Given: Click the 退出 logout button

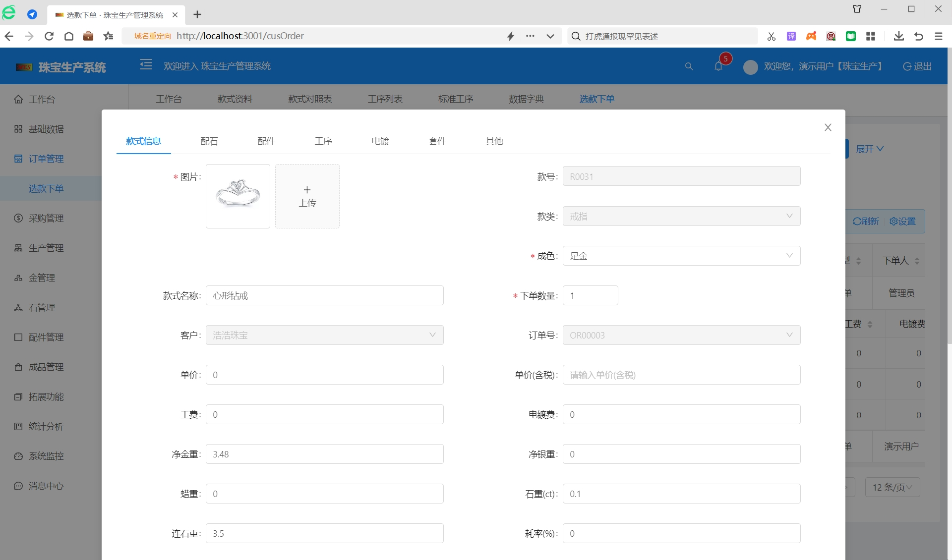Looking at the screenshot, I should [917, 66].
